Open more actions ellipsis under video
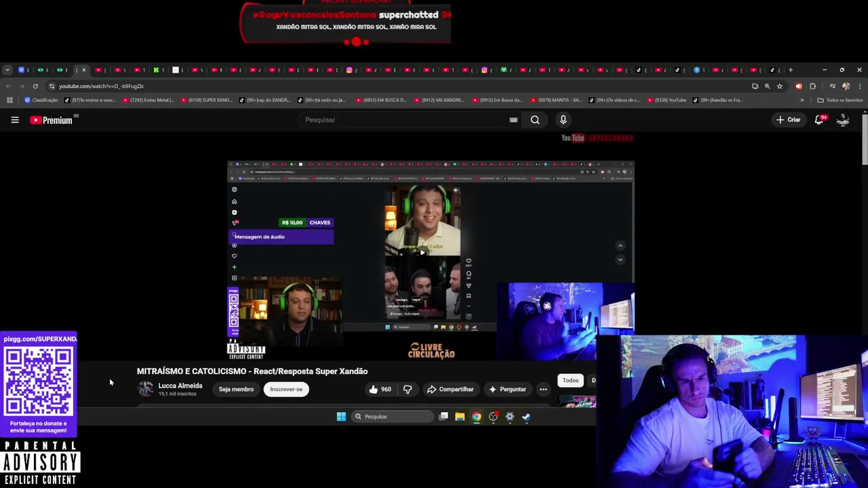The height and width of the screenshot is (488, 868). 543,389
